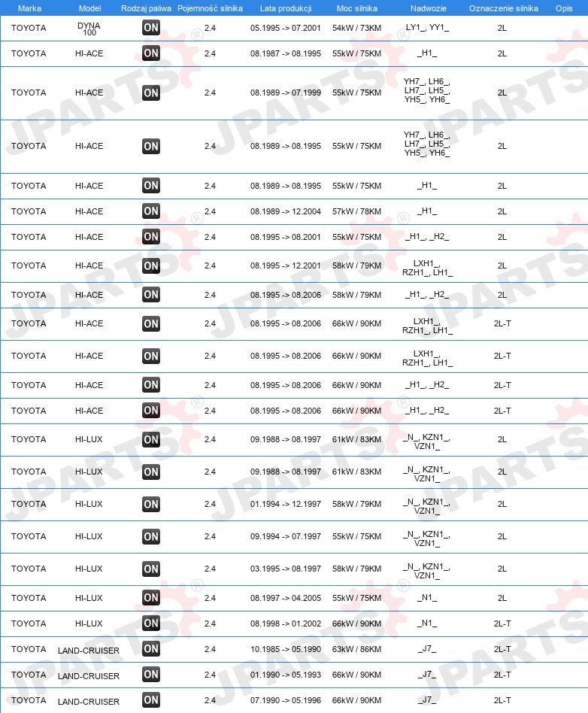The height and width of the screenshot is (713, 588).
Task: Select ON icon for HI-LUX 08.1997 -> 04.2005
Action: [x=151, y=597]
